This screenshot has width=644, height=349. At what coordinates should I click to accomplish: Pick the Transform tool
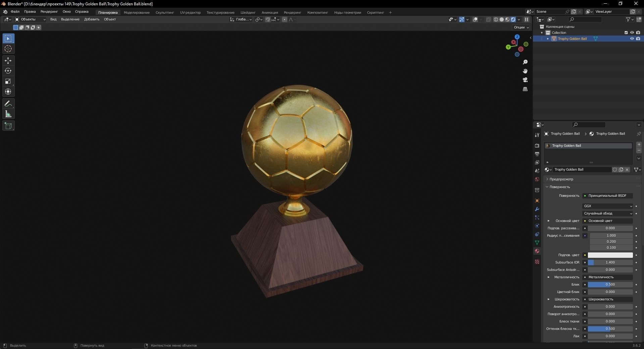(8, 92)
